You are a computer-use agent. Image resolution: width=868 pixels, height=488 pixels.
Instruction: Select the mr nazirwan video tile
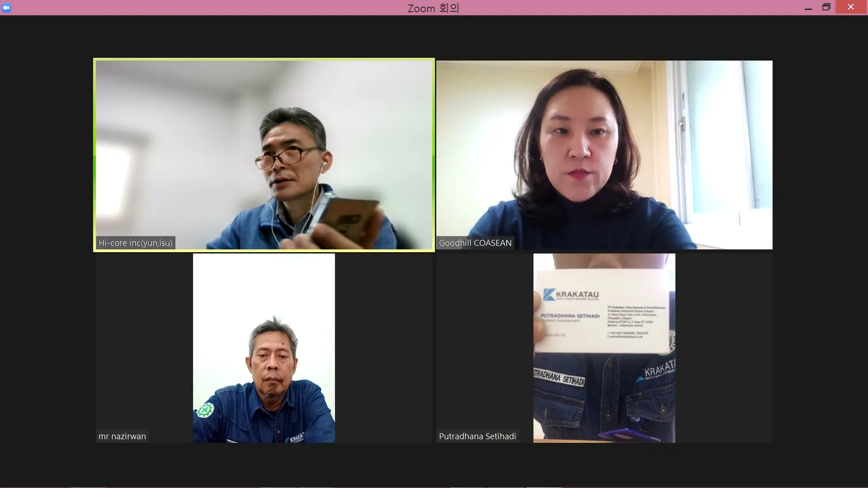pos(264,348)
